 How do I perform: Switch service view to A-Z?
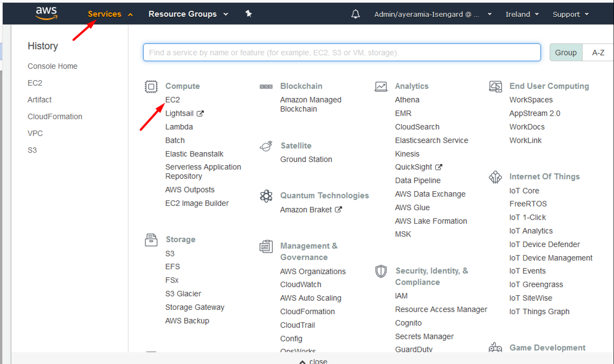(x=598, y=52)
